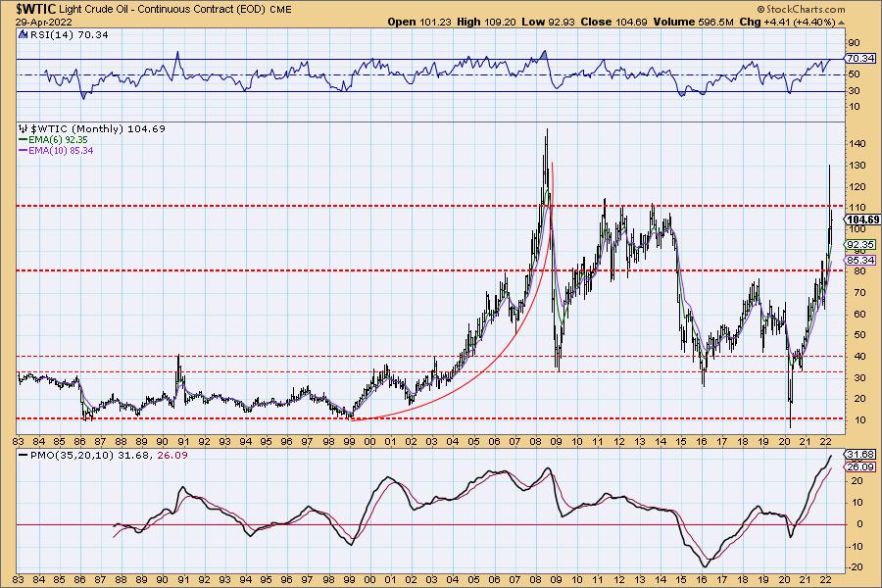This screenshot has width=882, height=588.
Task: Click the price-bar icon before $WTIC (Monthly)
Action: pos(24,128)
